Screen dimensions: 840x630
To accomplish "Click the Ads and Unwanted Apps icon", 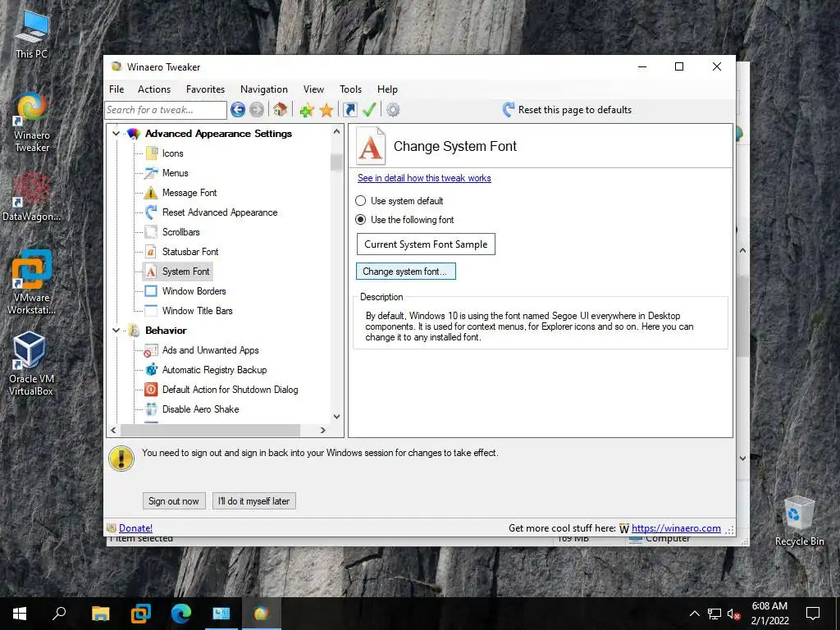I will (151, 350).
